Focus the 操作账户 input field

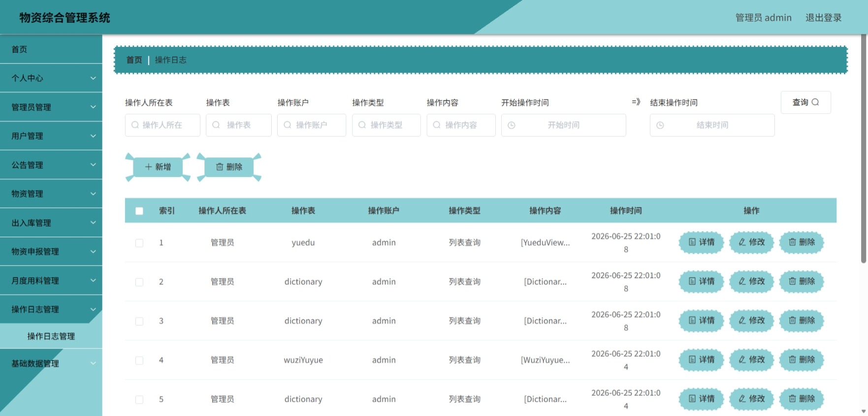pyautogui.click(x=312, y=125)
